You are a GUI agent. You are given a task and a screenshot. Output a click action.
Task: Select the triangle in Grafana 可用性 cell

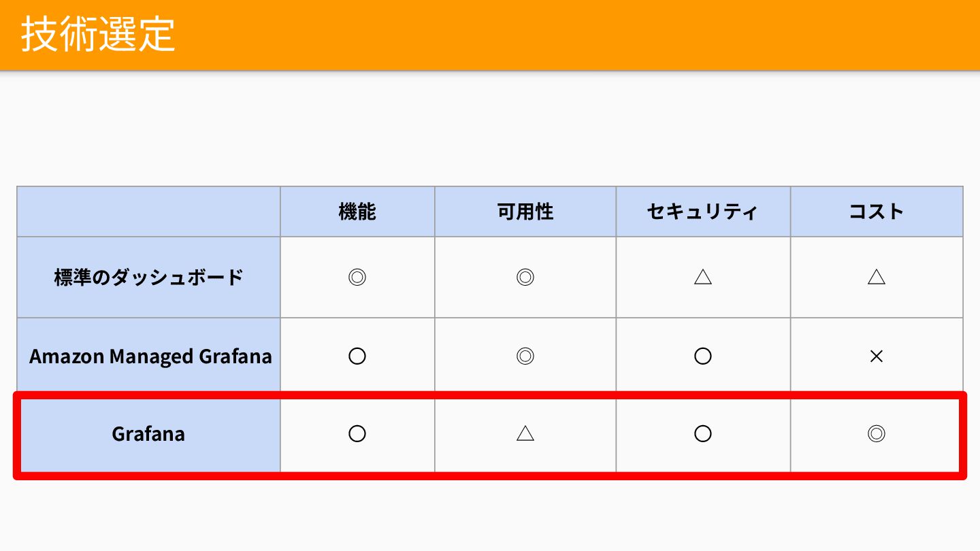(x=525, y=434)
